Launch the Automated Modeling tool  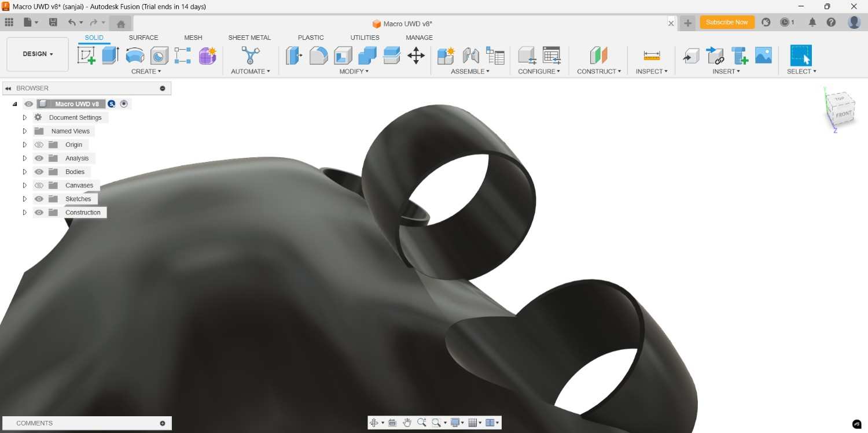tap(251, 55)
